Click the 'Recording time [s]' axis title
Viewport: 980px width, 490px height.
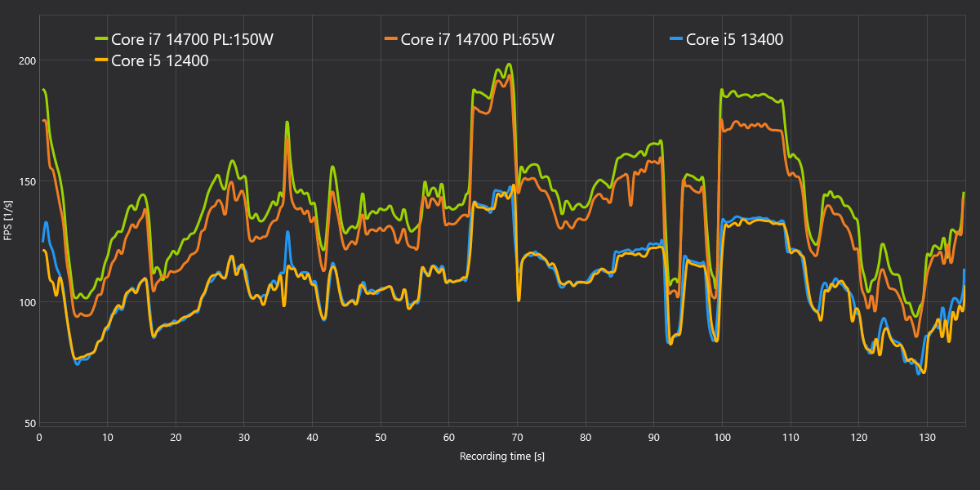[x=502, y=456]
